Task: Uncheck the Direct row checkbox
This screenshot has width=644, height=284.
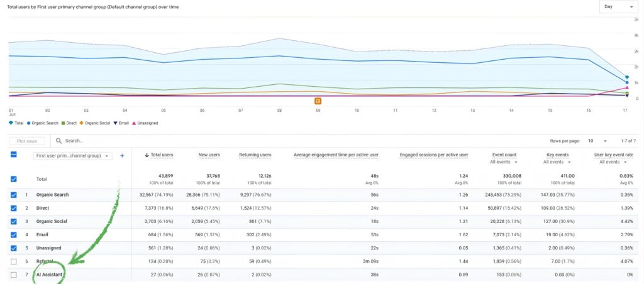Action: [14, 208]
